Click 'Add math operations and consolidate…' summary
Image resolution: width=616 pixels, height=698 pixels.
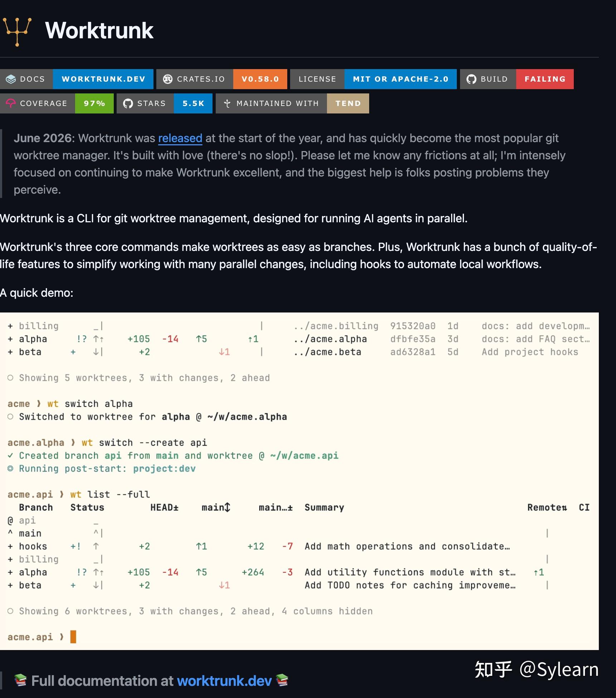[407, 546]
